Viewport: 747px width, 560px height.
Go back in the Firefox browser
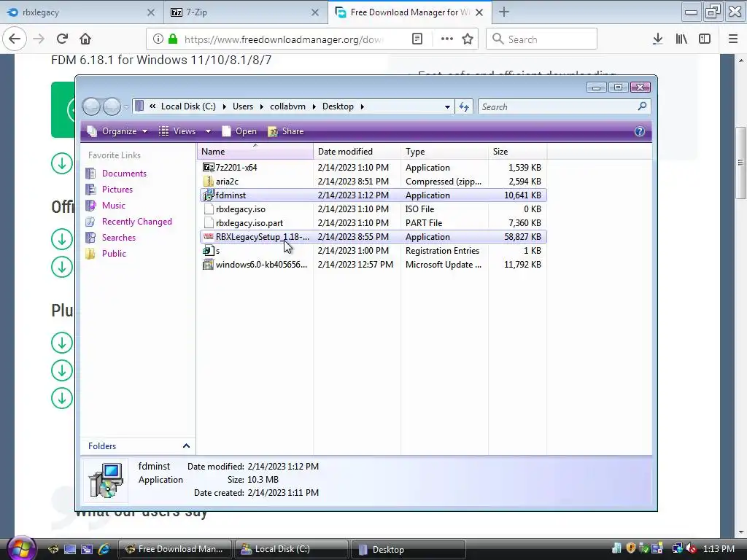(x=15, y=39)
